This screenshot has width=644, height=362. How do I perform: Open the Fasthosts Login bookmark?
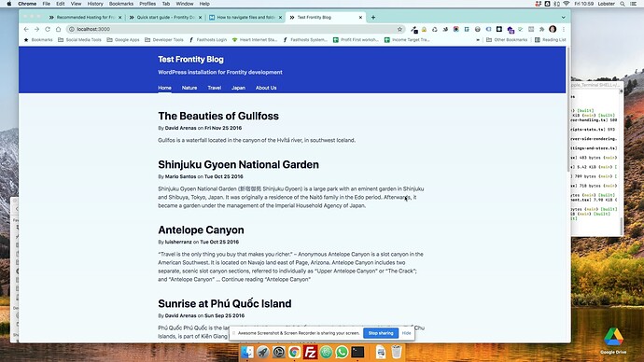(208, 40)
